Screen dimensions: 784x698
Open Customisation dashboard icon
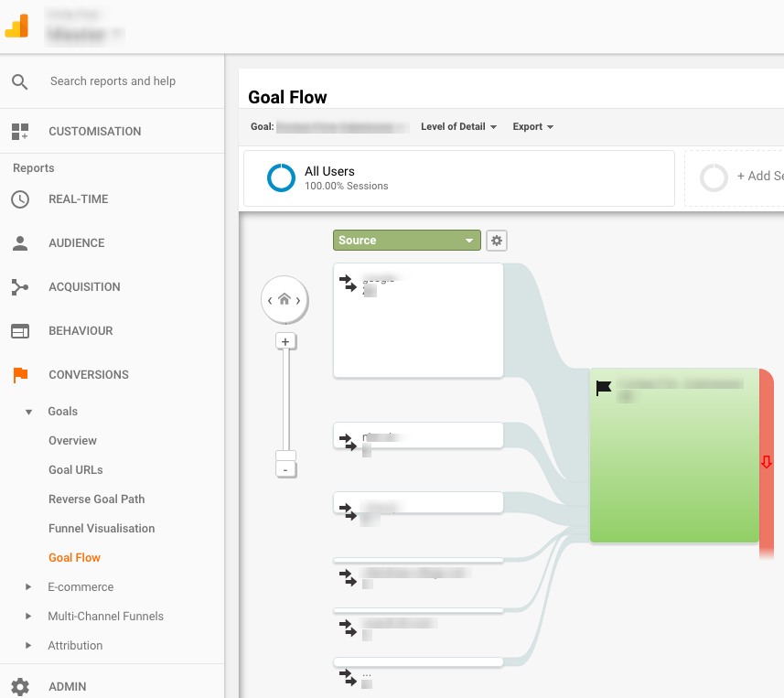pyautogui.click(x=20, y=131)
